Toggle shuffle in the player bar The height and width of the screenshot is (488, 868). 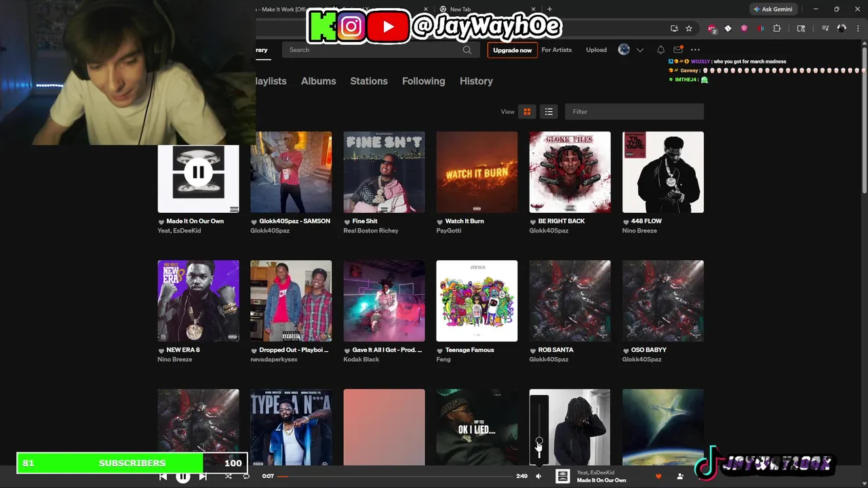tap(228, 476)
